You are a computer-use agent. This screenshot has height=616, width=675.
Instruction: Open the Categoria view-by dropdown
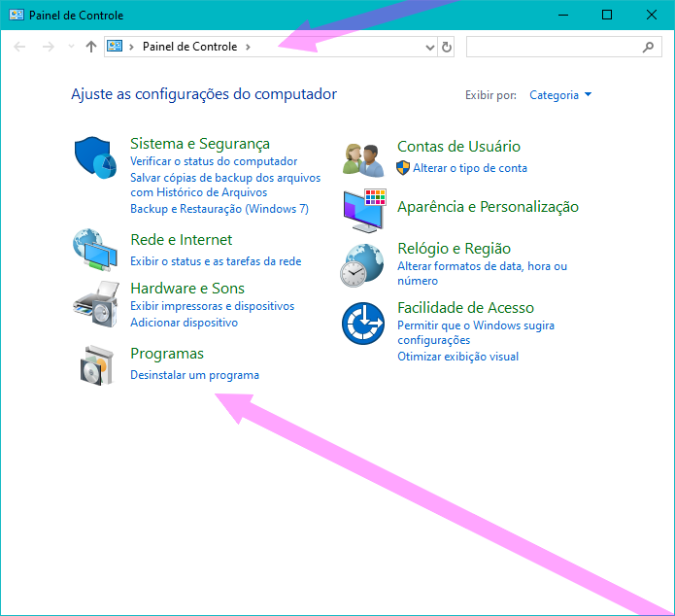pyautogui.click(x=560, y=95)
